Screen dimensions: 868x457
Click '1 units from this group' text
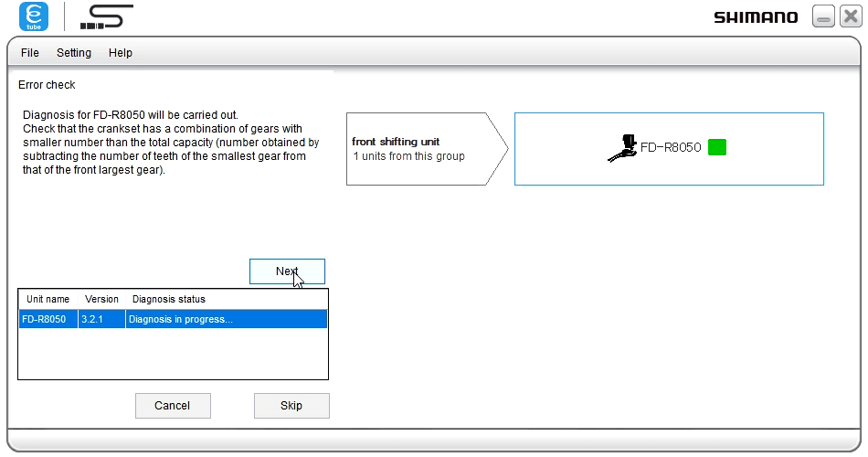(409, 156)
